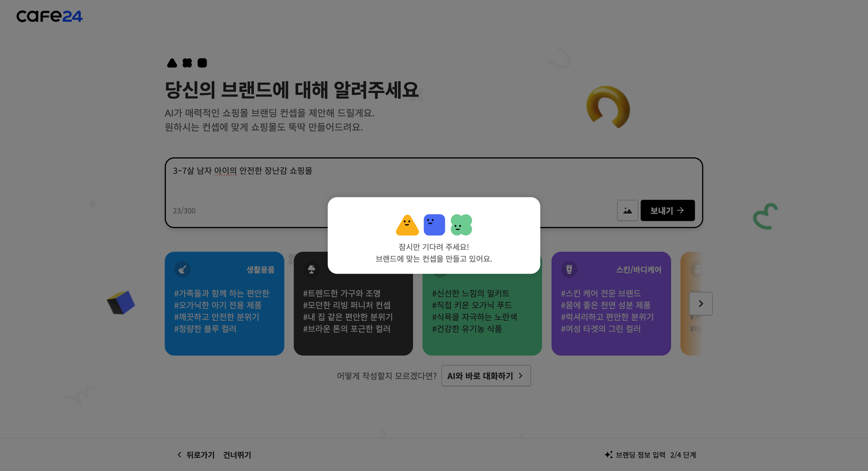The image size is (868, 471).
Task: Click the #건강한 유기농 식품 tag
Action: (x=467, y=329)
